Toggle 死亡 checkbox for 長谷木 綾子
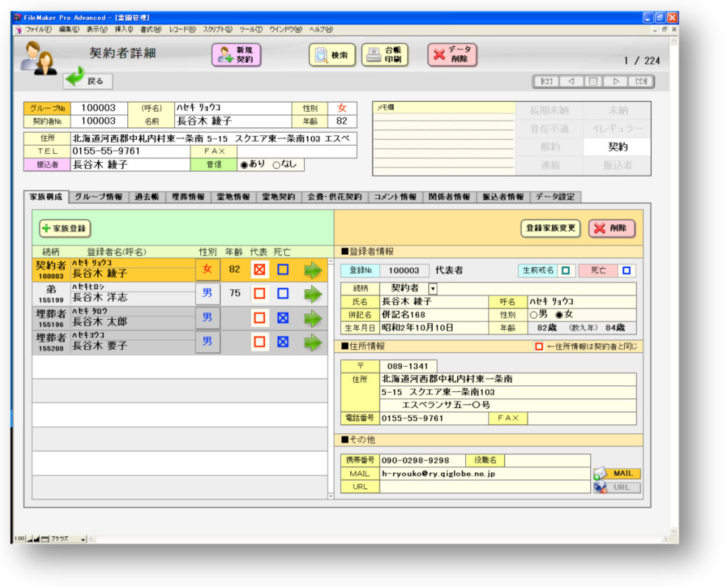 tap(283, 270)
